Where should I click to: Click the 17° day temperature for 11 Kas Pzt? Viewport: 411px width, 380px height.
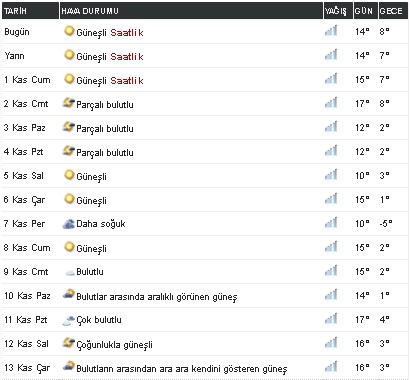(x=362, y=319)
